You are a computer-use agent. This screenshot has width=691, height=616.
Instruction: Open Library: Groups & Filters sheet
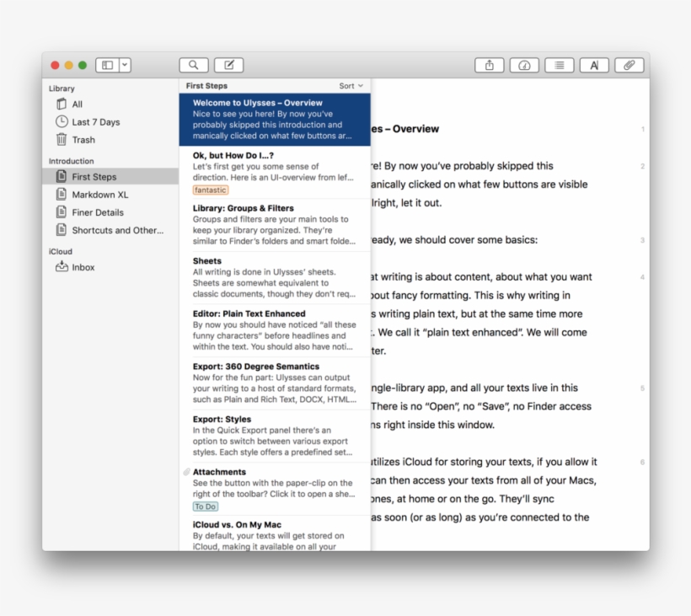pos(275,225)
